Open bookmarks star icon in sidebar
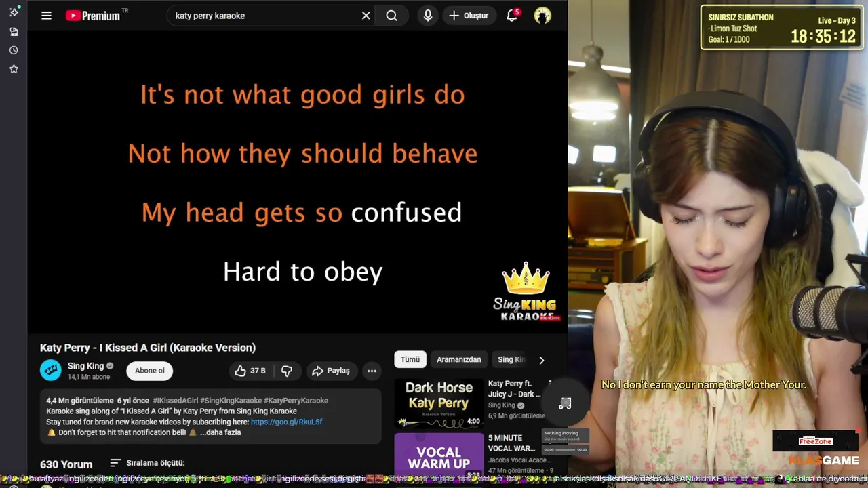 [14, 69]
